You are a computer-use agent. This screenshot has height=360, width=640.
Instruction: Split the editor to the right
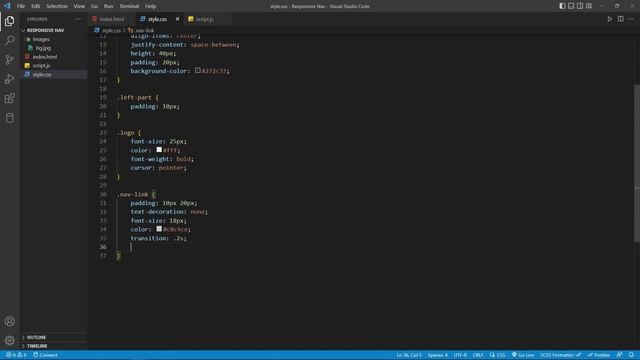(620, 19)
